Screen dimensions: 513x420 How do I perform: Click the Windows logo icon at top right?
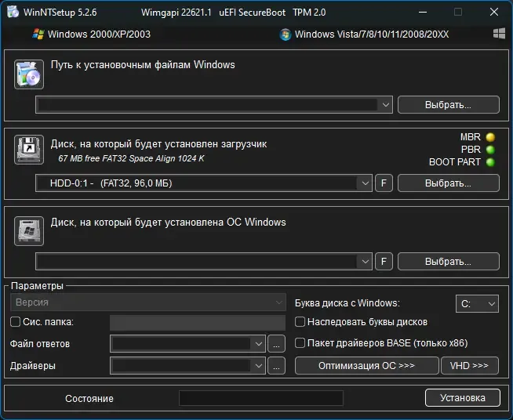pos(499,34)
